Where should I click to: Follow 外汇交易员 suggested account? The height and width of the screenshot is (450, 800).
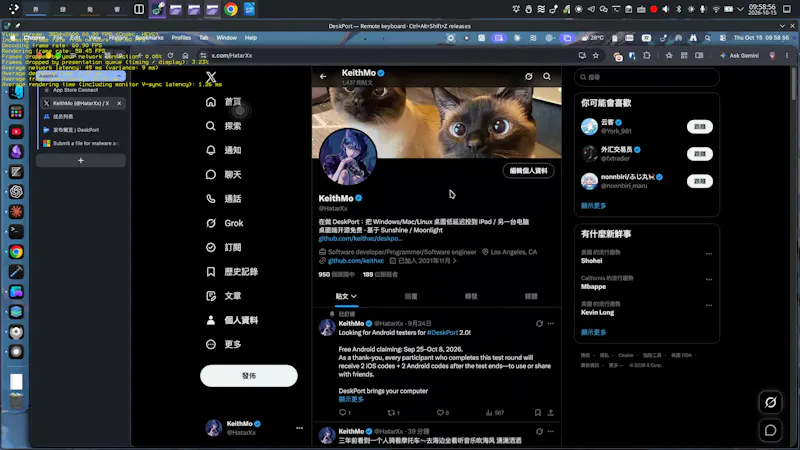[x=699, y=154]
